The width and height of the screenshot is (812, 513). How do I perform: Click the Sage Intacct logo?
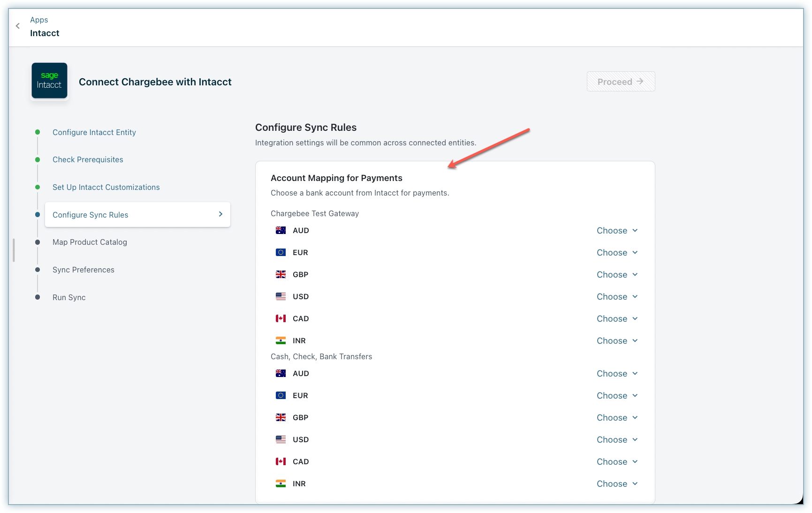[49, 81]
